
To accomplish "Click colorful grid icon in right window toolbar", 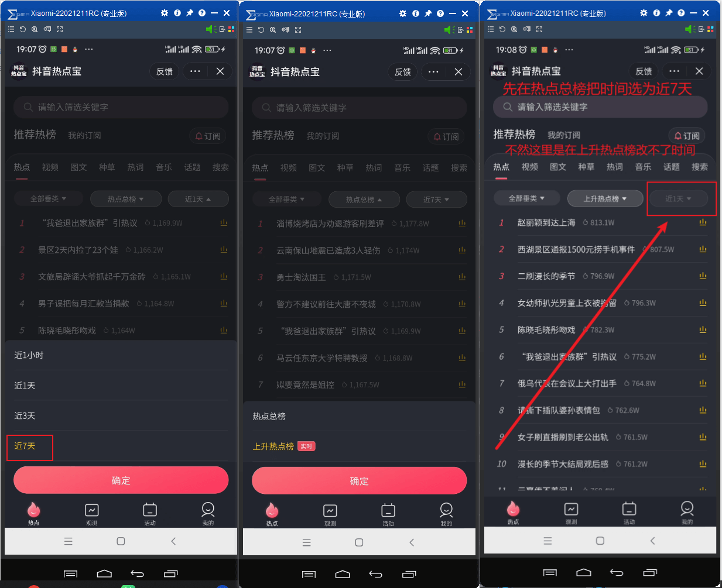I will 710,29.
